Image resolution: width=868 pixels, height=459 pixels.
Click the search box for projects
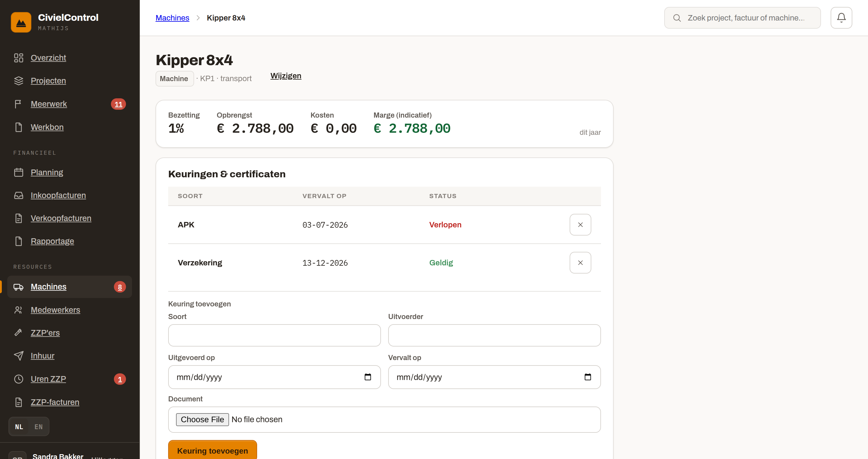[x=742, y=18]
